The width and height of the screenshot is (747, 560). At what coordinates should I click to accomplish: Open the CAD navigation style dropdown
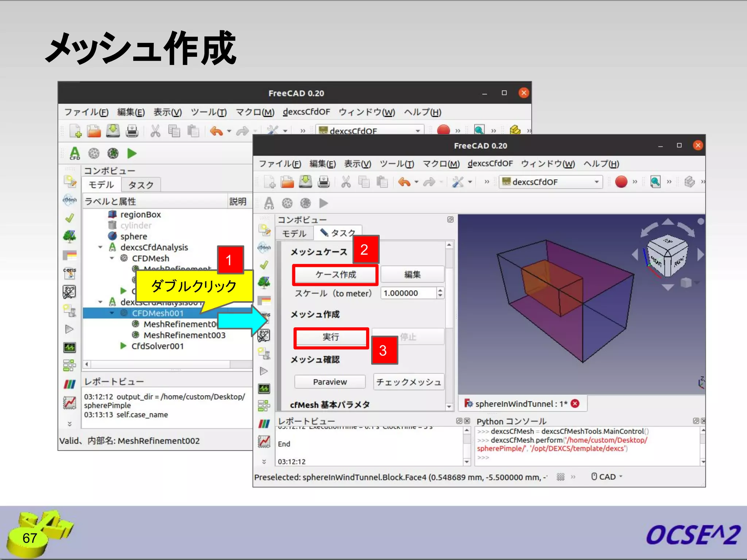[607, 477]
